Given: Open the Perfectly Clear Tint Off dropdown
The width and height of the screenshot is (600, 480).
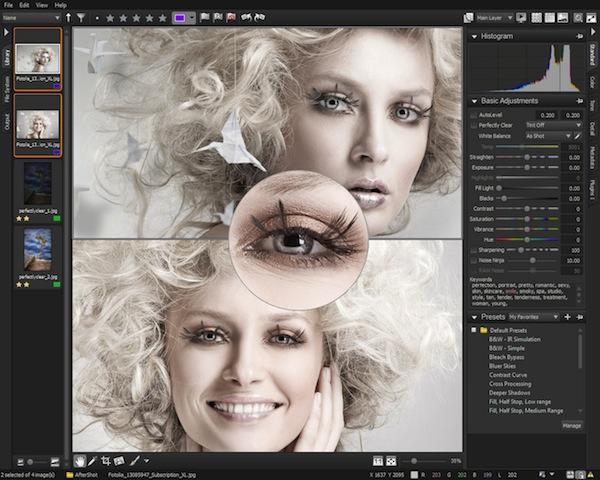Looking at the screenshot, I should click(553, 125).
